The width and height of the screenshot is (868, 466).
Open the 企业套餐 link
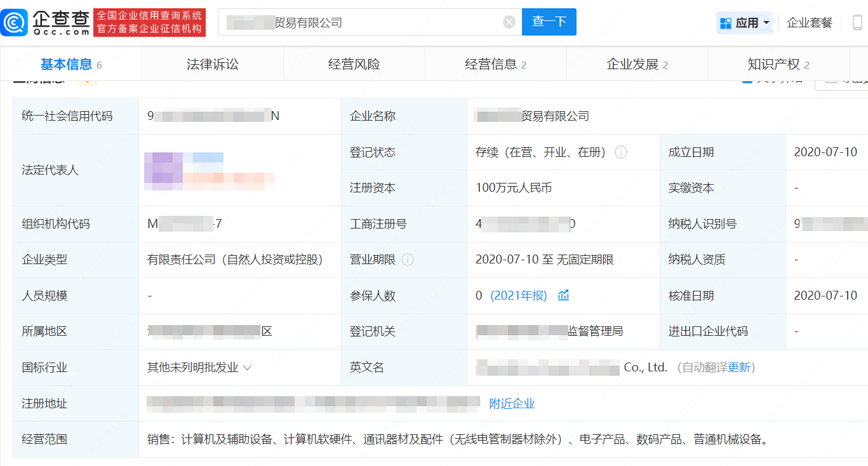pyautogui.click(x=810, y=23)
